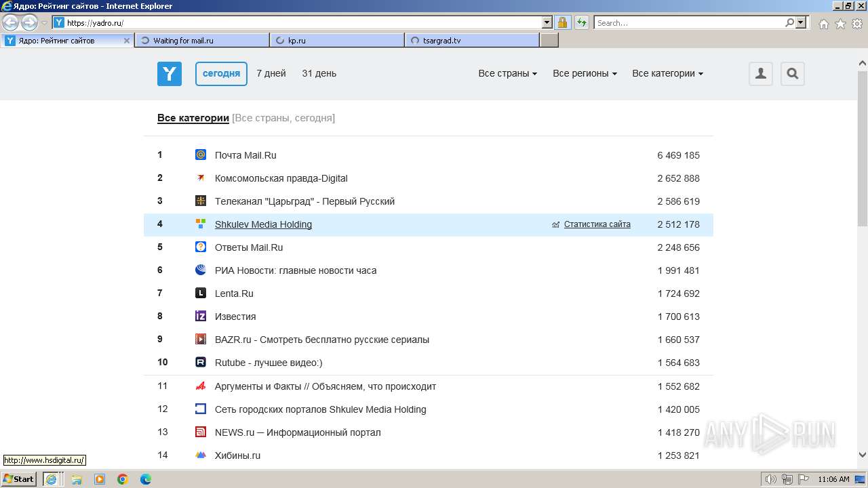Open the Chrome taskbar icon
The image size is (868, 488).
pyautogui.click(x=123, y=479)
